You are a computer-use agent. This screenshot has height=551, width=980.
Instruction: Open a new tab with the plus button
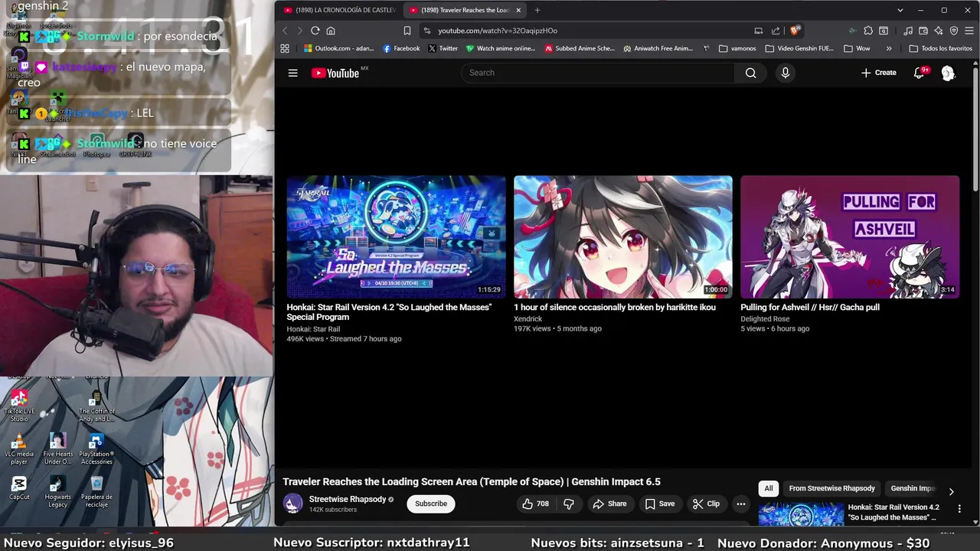click(537, 10)
